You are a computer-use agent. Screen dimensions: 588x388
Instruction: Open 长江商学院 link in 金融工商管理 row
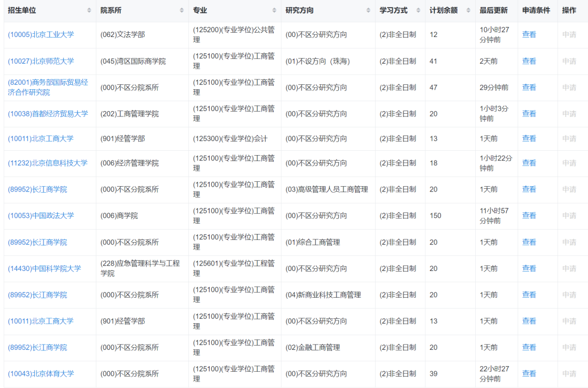tap(38, 348)
